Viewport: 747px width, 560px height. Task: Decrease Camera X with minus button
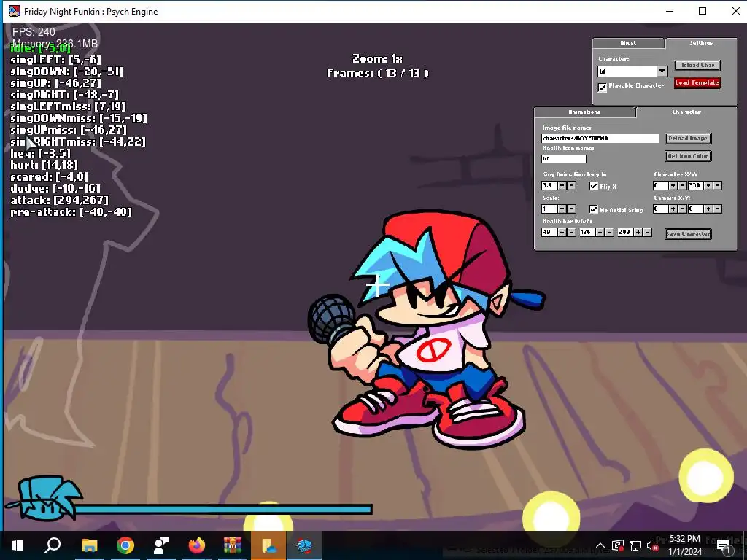(x=682, y=209)
